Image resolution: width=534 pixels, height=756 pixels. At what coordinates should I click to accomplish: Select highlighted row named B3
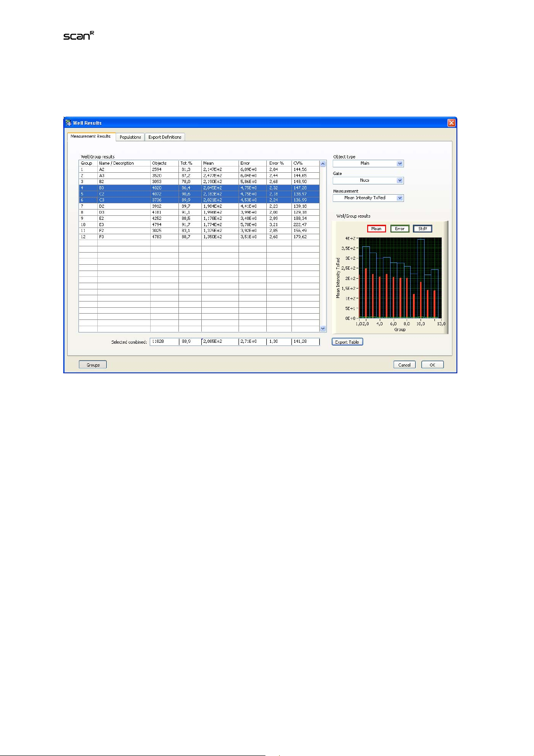pyautogui.click(x=199, y=188)
